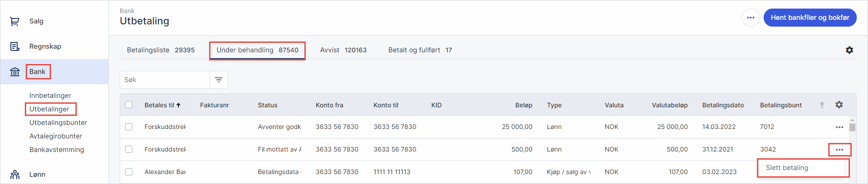Open row actions menu for payment batch 7012
Screen dimensions: 868x184
click(x=839, y=127)
